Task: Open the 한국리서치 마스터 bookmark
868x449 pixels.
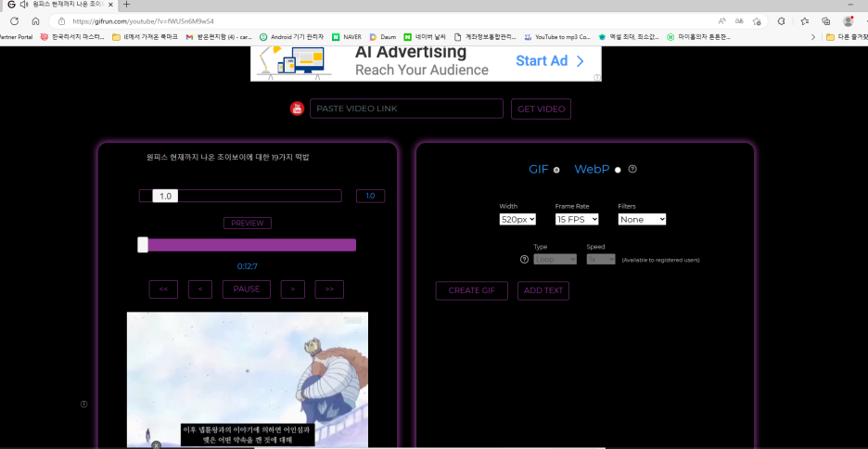Action: [x=72, y=37]
